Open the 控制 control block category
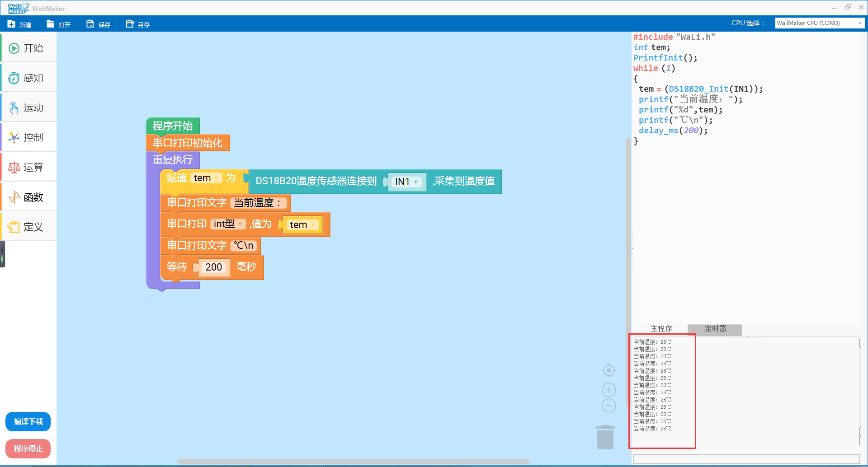 (28, 138)
